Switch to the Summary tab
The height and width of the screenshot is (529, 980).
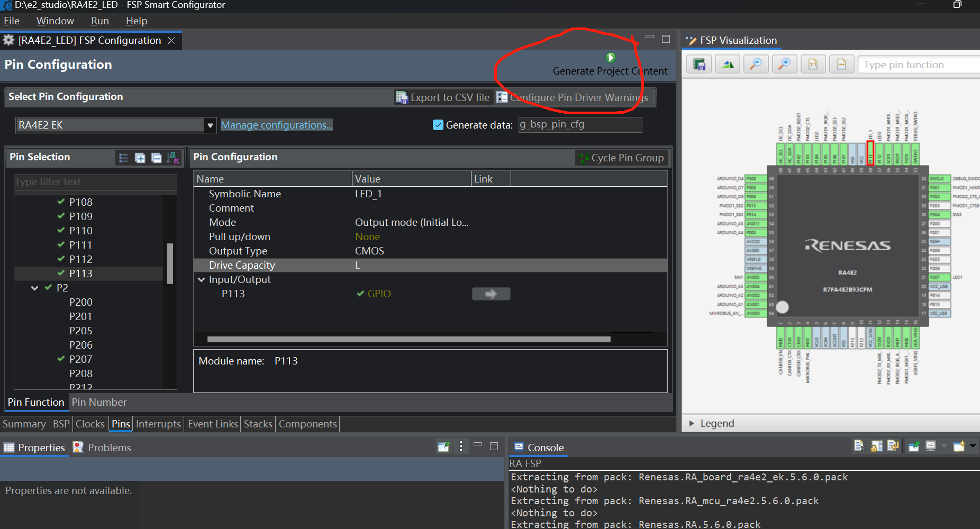24,424
